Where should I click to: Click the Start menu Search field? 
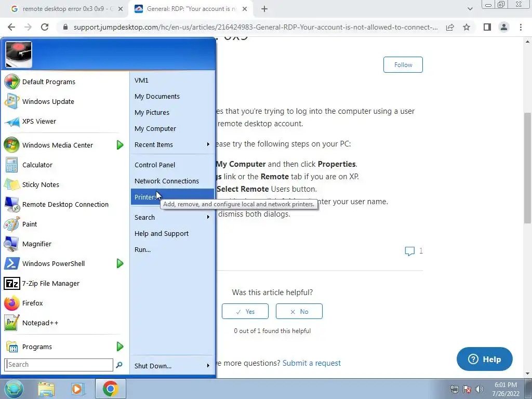[x=59, y=365]
